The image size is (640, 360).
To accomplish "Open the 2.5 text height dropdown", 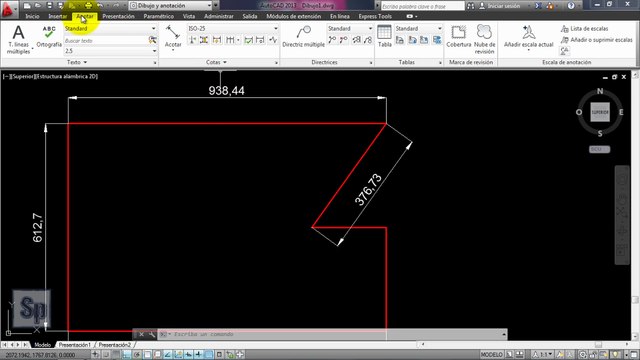I will tap(110, 51).
